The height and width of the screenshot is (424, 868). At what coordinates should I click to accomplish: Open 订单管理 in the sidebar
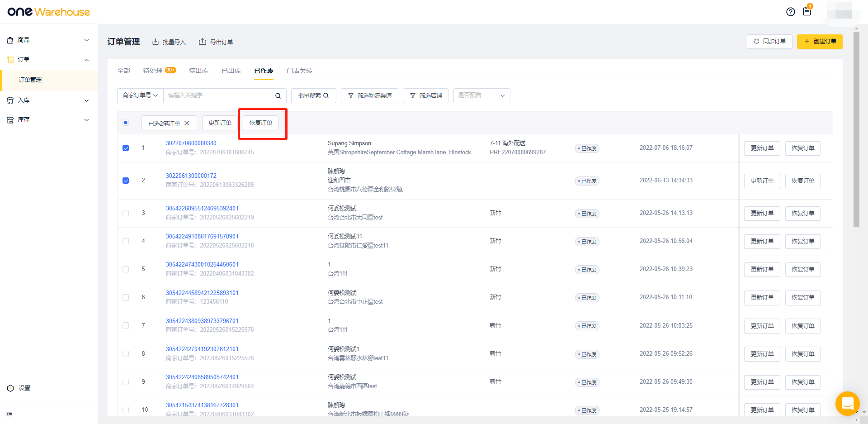coord(49,80)
